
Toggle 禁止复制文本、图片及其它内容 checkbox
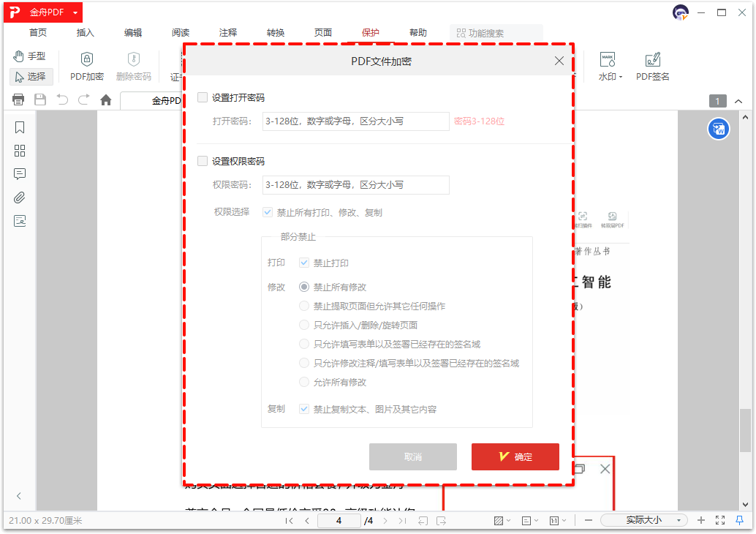pyautogui.click(x=303, y=409)
